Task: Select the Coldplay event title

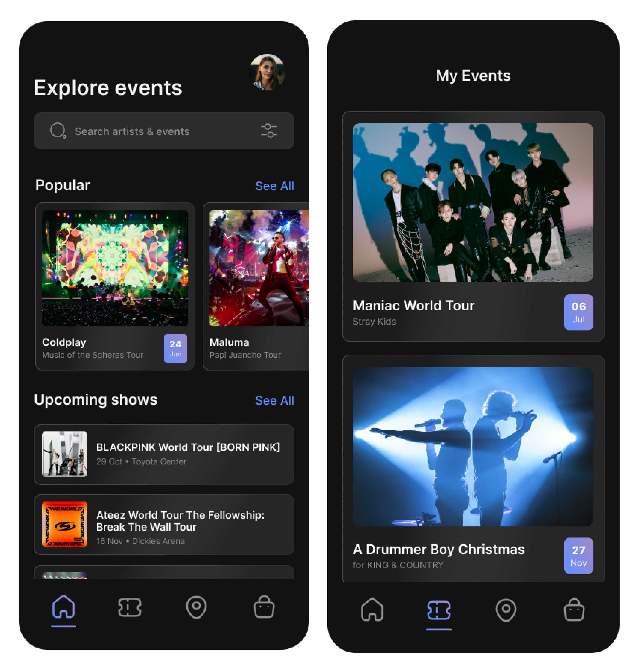Action: click(x=64, y=342)
